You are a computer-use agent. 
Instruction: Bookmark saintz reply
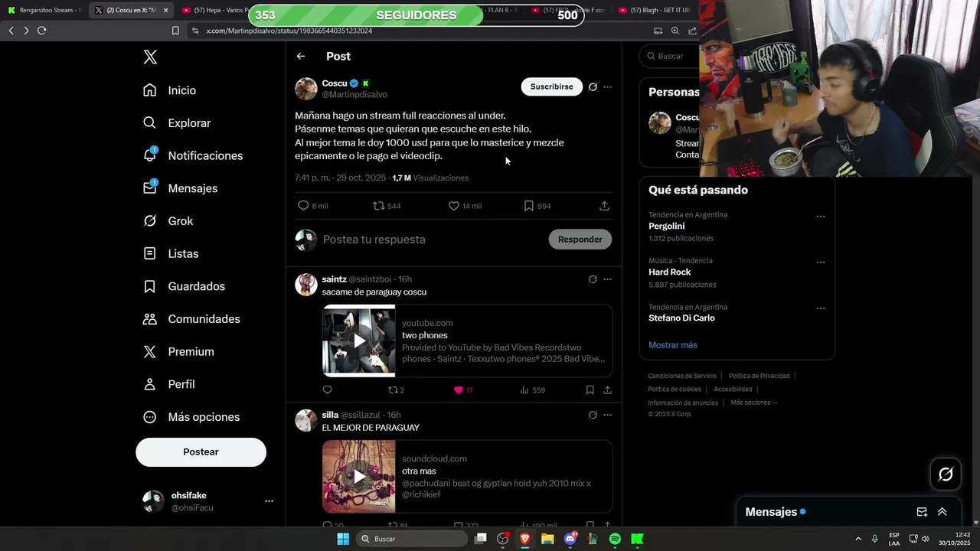tap(590, 390)
